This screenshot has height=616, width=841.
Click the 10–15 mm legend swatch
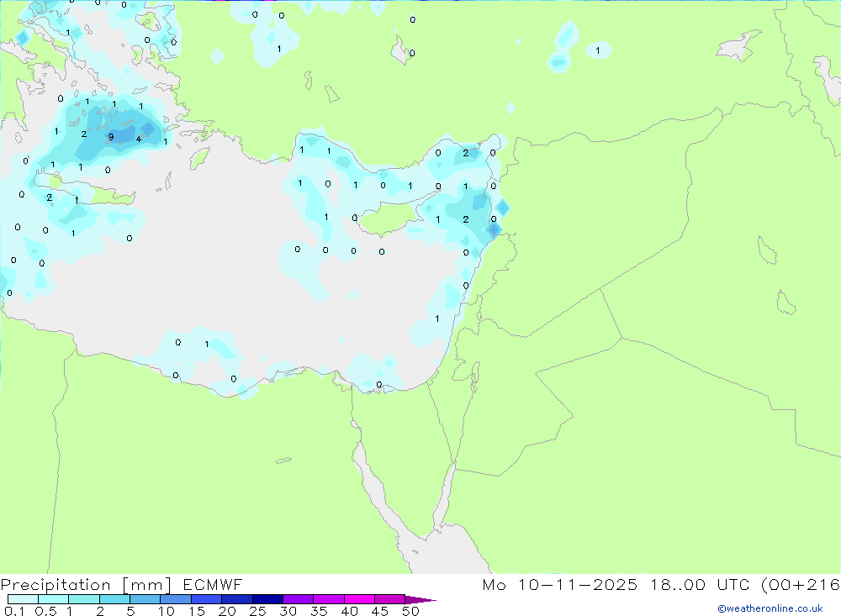[176, 599]
